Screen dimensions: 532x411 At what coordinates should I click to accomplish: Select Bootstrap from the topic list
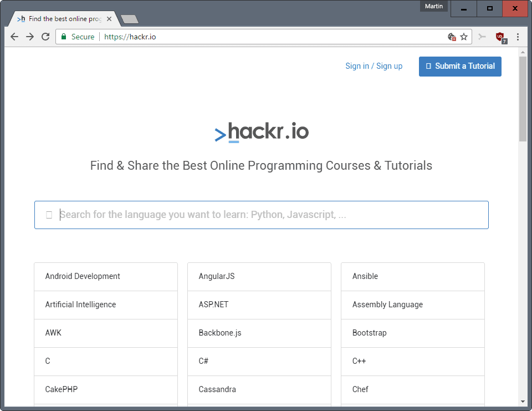click(x=369, y=333)
